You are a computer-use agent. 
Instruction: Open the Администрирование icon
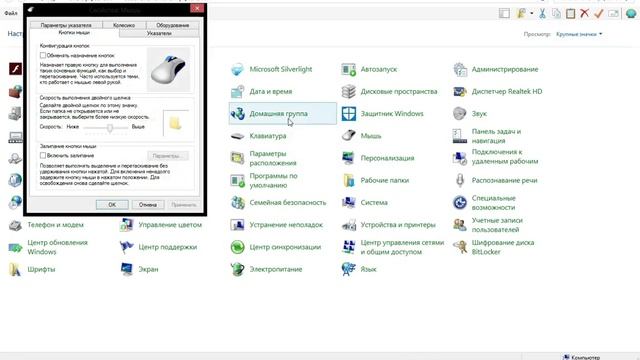[460, 69]
